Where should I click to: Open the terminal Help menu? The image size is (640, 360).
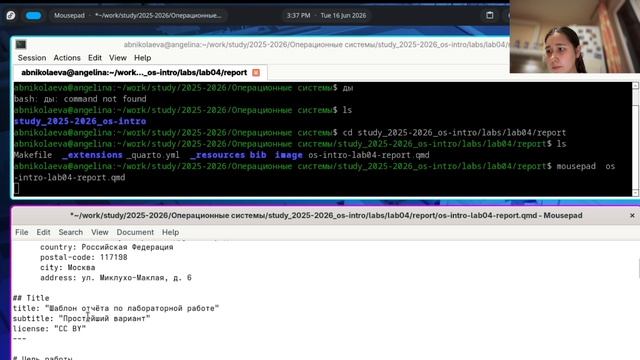pos(142,58)
